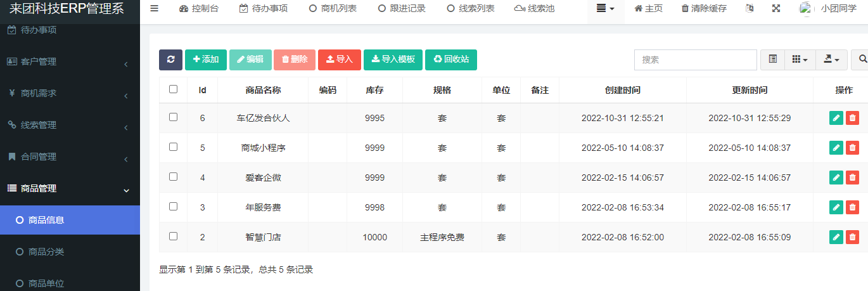Open the columns dropdown
Viewport: 868px width, 291px height.
[x=800, y=60]
